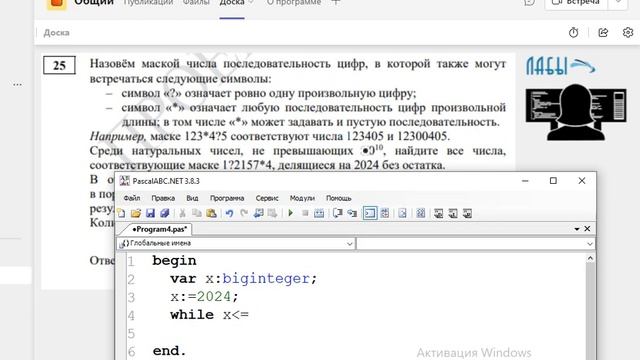Open the О программе tab in Teams
This screenshot has width=640, height=360.
pos(294,2)
